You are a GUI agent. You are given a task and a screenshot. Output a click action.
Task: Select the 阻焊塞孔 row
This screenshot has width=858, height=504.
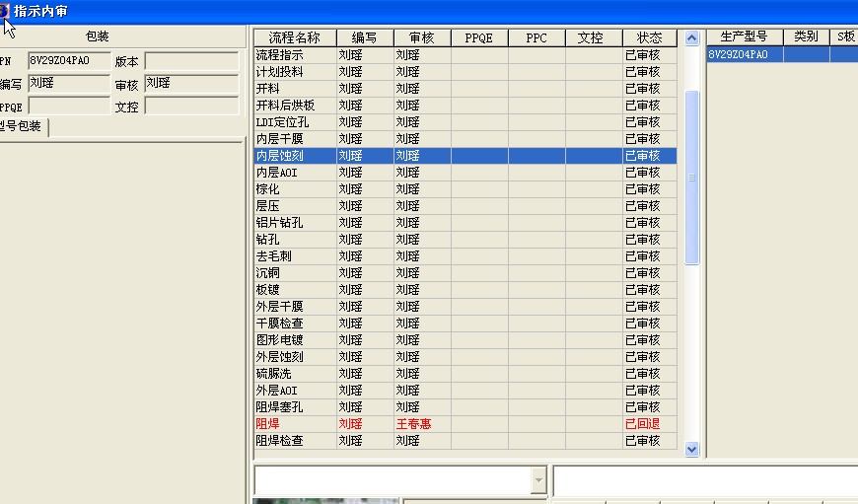465,407
